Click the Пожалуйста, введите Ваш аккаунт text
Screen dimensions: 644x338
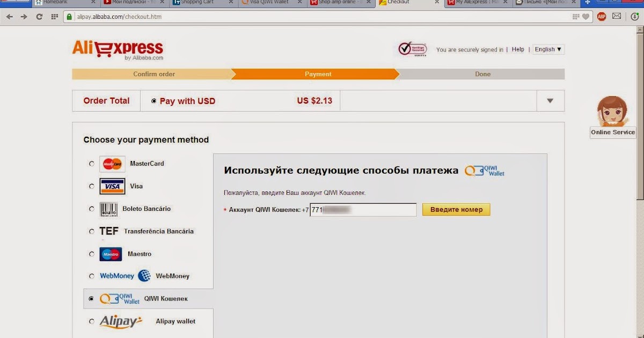(x=295, y=193)
